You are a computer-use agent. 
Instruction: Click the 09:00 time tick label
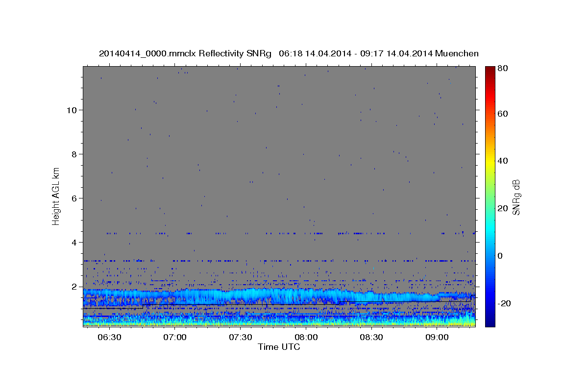pos(437,338)
